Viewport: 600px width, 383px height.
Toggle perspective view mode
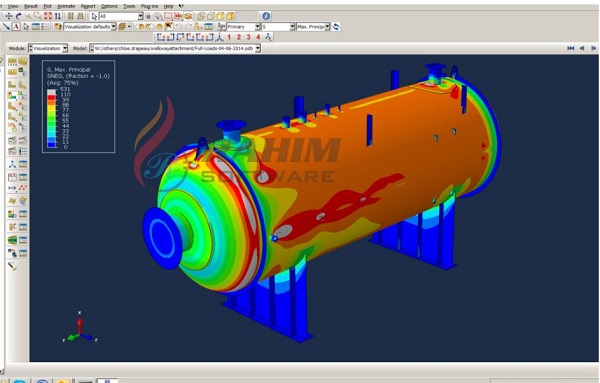tap(80, 16)
